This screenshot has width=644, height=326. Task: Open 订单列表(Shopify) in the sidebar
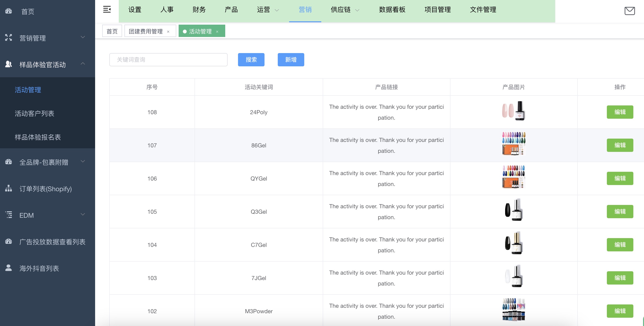pos(48,189)
